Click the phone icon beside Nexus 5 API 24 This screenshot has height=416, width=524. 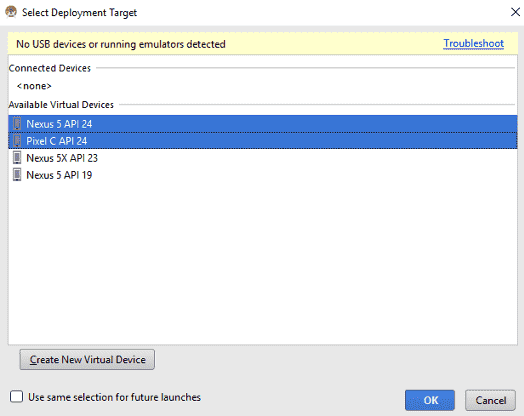click(x=17, y=124)
